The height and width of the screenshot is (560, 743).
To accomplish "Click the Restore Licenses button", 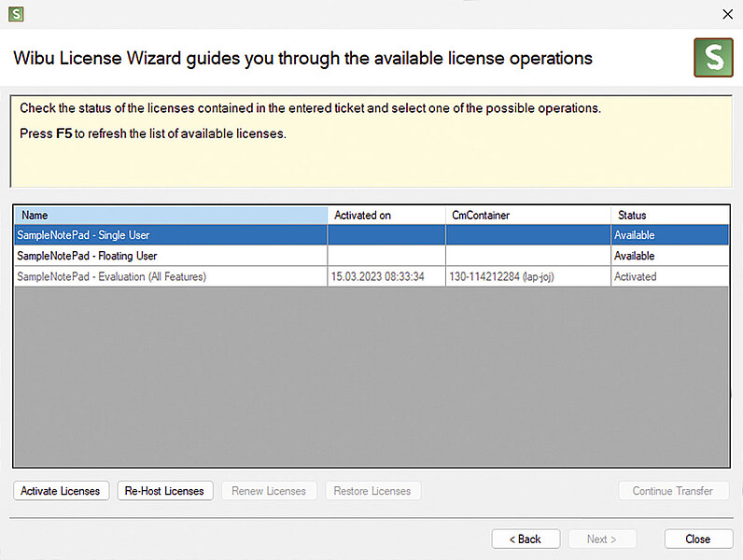I will click(x=372, y=491).
